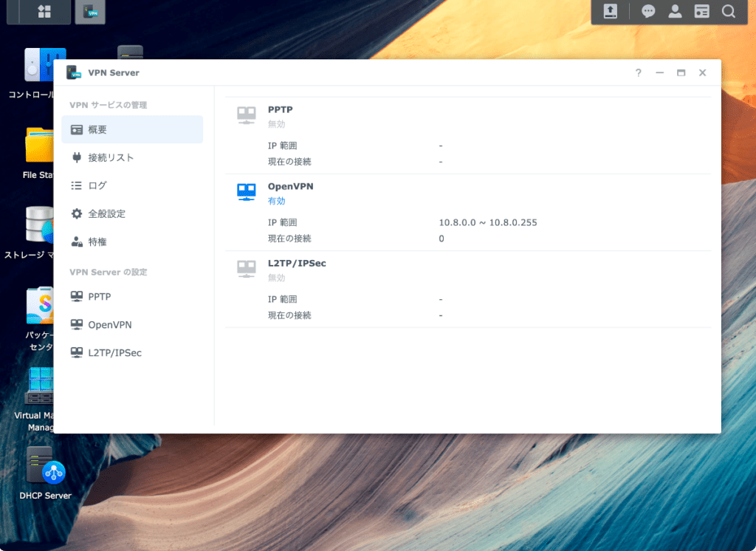Click the 無効 status under PPTP
Screen dimensions: 756x551
click(276, 124)
